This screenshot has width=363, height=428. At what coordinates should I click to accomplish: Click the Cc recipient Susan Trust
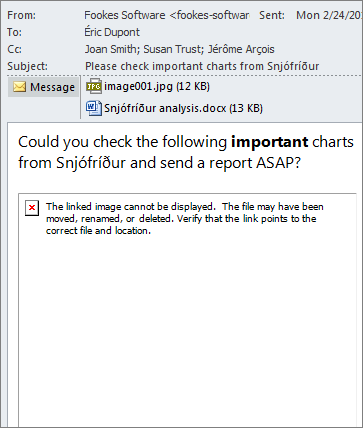[x=172, y=49]
